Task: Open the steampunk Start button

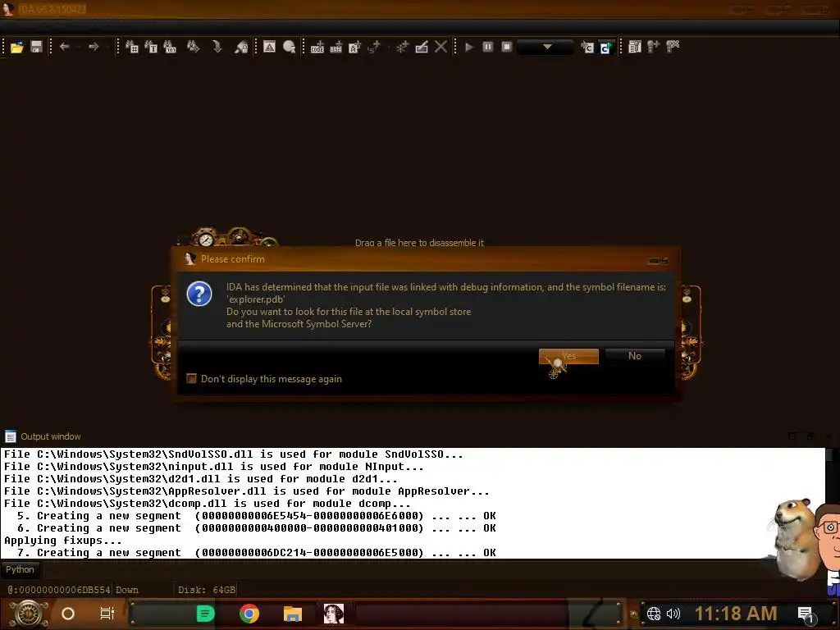Action: (x=29, y=614)
